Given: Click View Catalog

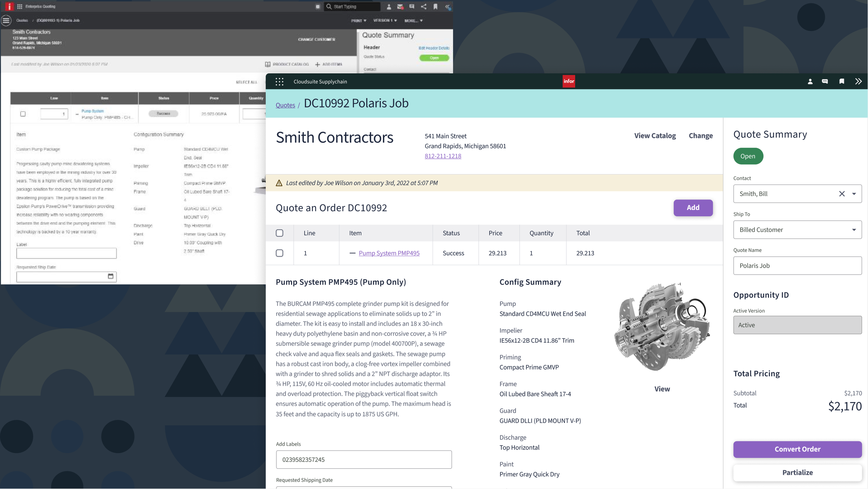Looking at the screenshot, I should coord(655,136).
